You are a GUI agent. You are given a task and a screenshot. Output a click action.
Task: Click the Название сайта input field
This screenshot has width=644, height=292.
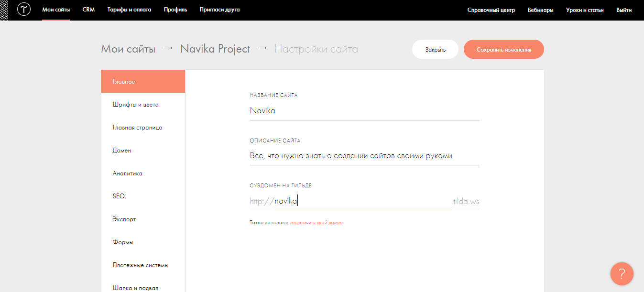click(x=364, y=110)
